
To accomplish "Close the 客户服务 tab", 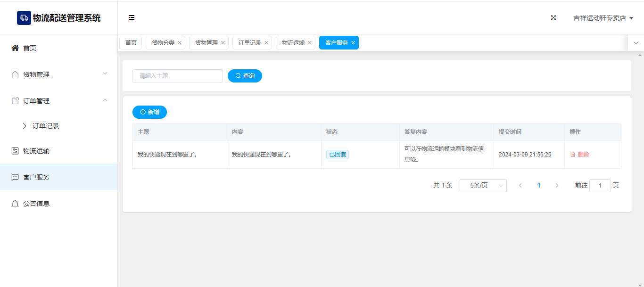I will (x=353, y=43).
